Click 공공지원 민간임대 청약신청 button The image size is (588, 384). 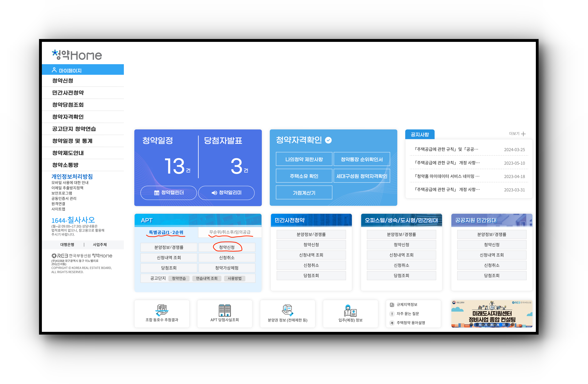coord(492,245)
